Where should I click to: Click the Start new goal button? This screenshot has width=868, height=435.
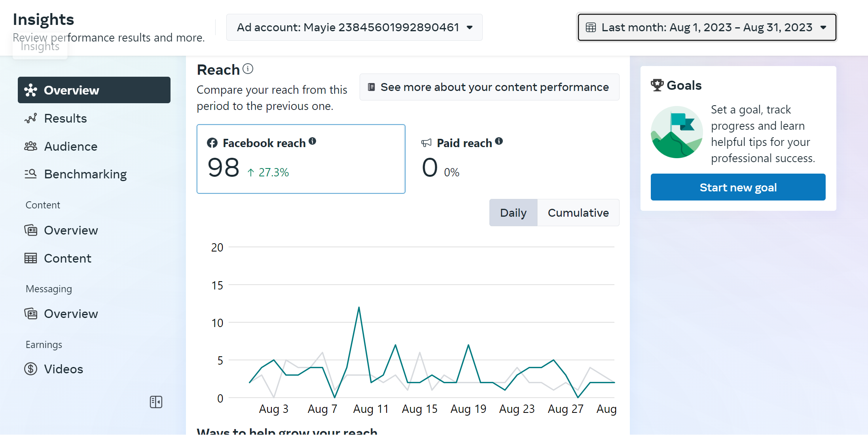(738, 187)
